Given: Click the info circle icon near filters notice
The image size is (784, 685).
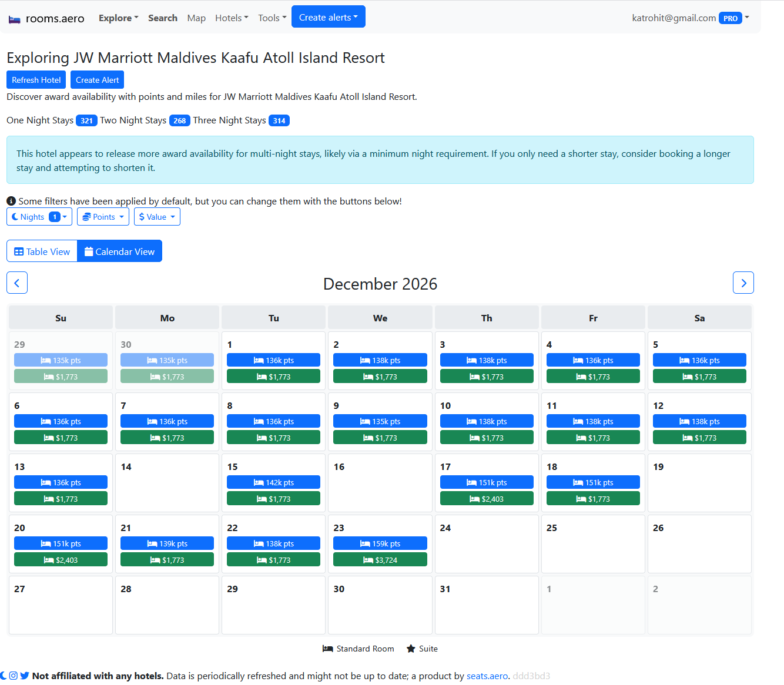Looking at the screenshot, I should tap(11, 201).
